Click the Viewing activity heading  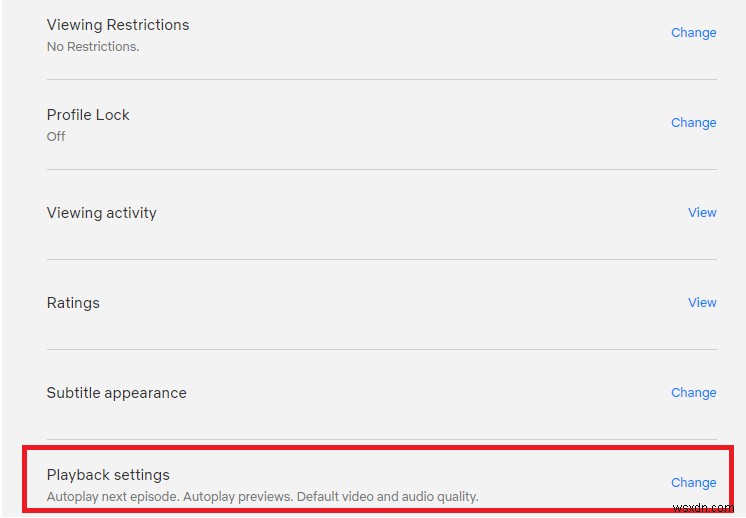[102, 212]
